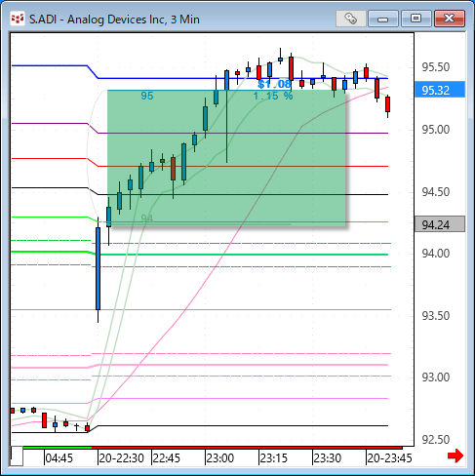Click the 94.00 price scale label
This screenshot has width=475, height=476.
436,254
